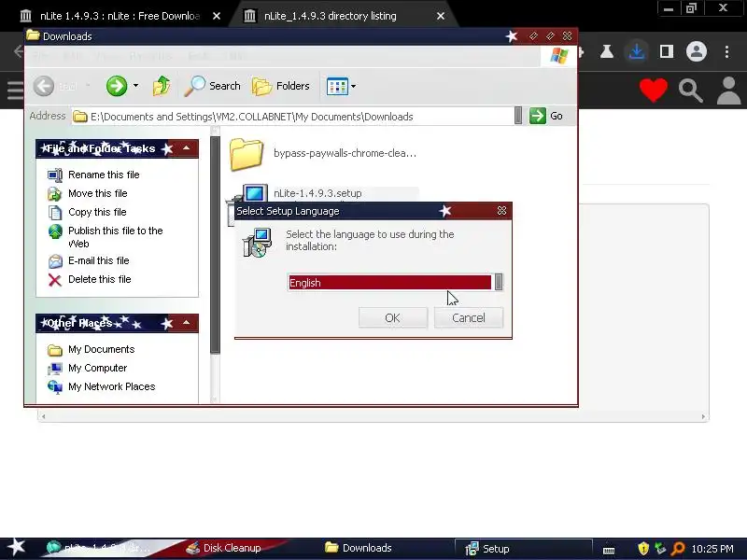The height and width of the screenshot is (560, 747).
Task: Click the Up folder icon
Action: (x=162, y=86)
